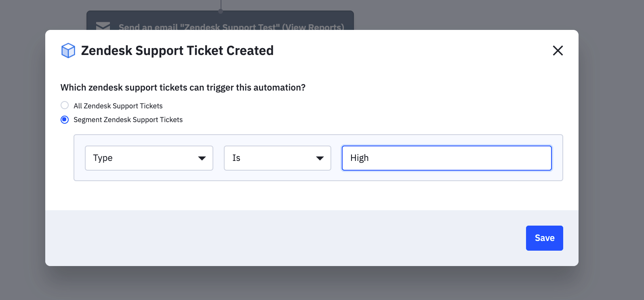Click the envelope icon in the background email step
Viewport: 644px width, 300px height.
click(103, 26)
